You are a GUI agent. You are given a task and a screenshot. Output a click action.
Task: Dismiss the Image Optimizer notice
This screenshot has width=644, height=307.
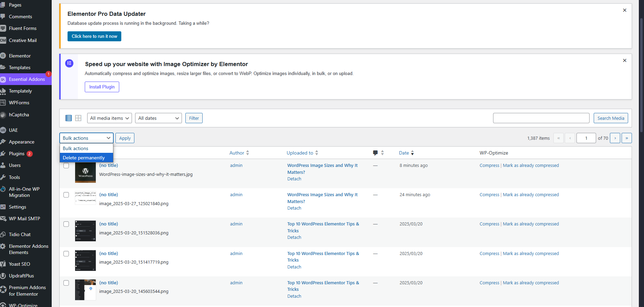624,61
